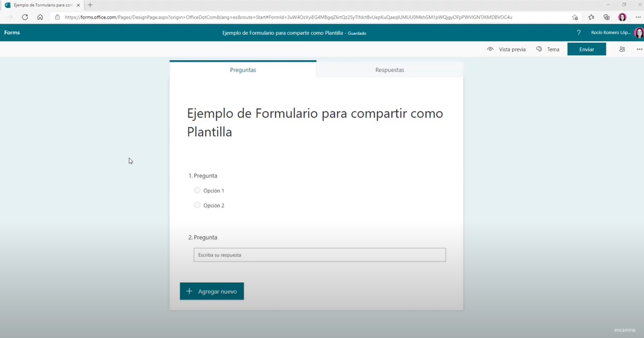Click the collaborate people icon near Enviar
644x338 pixels.
pyautogui.click(x=622, y=49)
